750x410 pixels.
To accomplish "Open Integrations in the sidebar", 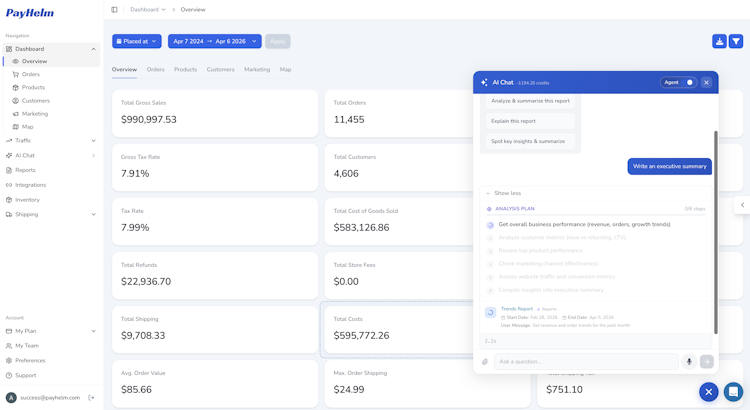I will (30, 185).
